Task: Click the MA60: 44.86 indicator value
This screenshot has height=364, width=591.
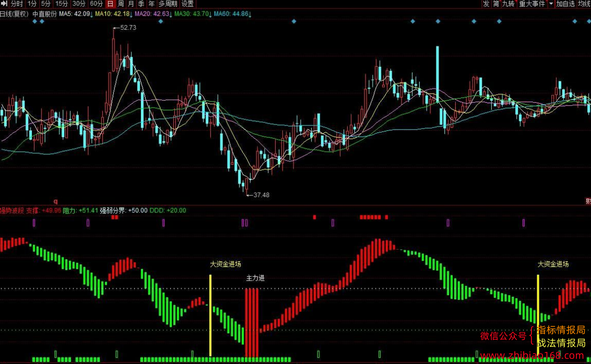Action: pos(231,14)
